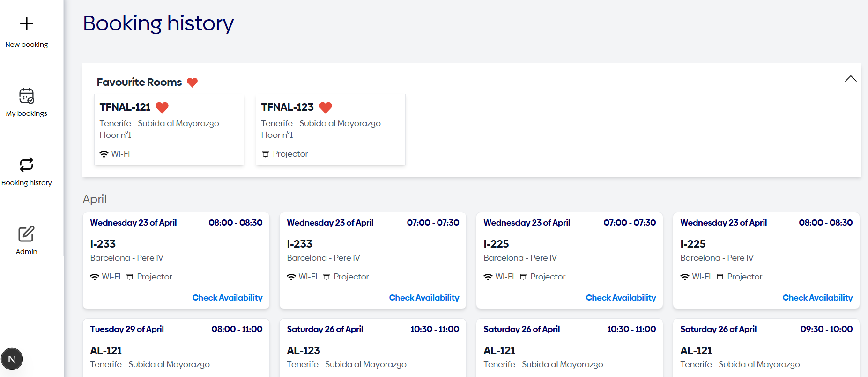868x377 pixels.
Task: Click the user avatar N icon
Action: pyautogui.click(x=12, y=359)
